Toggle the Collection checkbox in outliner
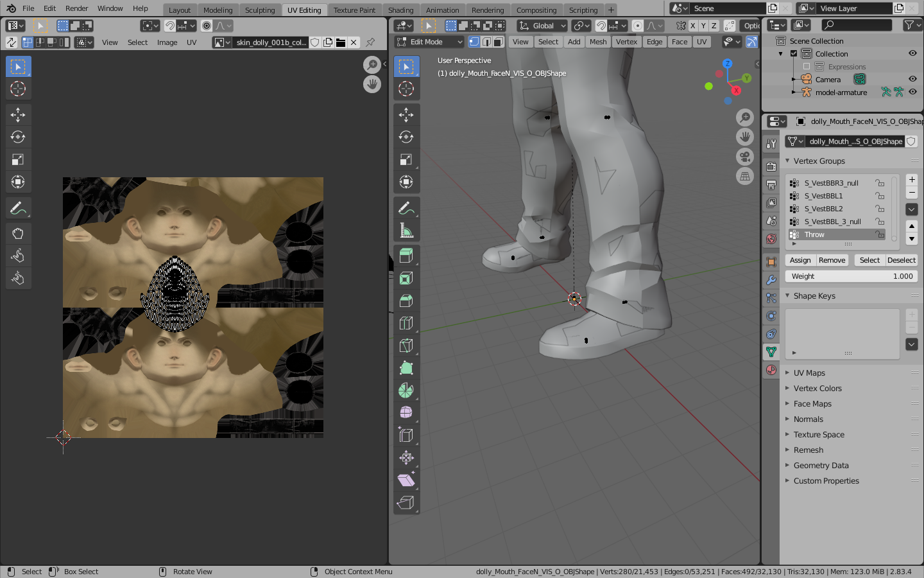This screenshot has width=924, height=578. [x=794, y=54]
